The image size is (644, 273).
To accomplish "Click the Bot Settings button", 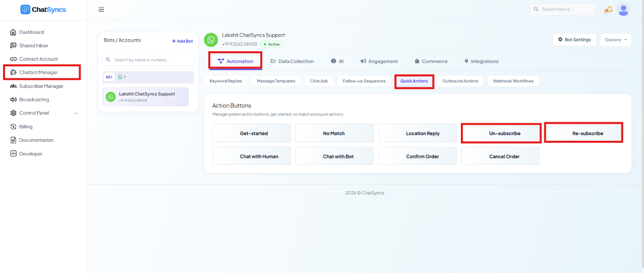I will point(575,40).
